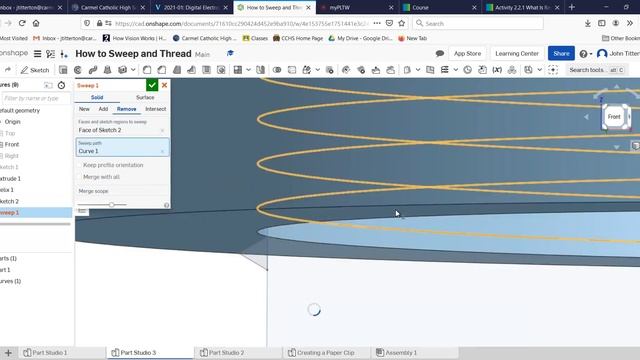Open dropdown next to Plane tool
Image resolution: width=640 pixels, height=360 pixels.
pos(418,70)
